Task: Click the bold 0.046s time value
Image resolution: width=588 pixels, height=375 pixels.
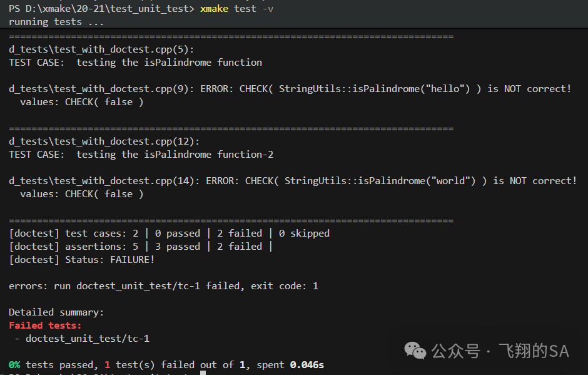Action: 307,365
